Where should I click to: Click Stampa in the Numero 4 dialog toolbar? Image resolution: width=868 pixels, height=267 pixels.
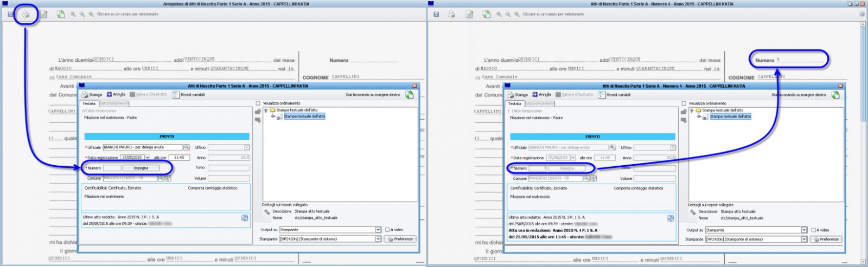coord(518,95)
